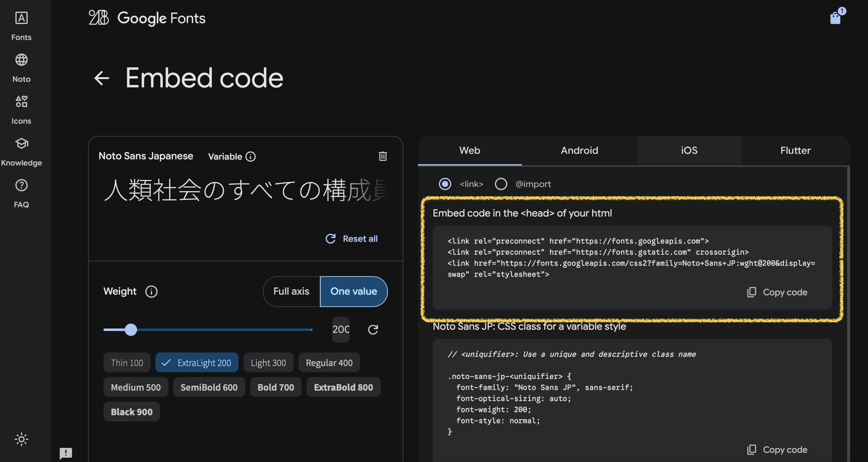Deselect ExtraLight 200 weight chip
This screenshot has height=462, width=868.
coord(197,363)
